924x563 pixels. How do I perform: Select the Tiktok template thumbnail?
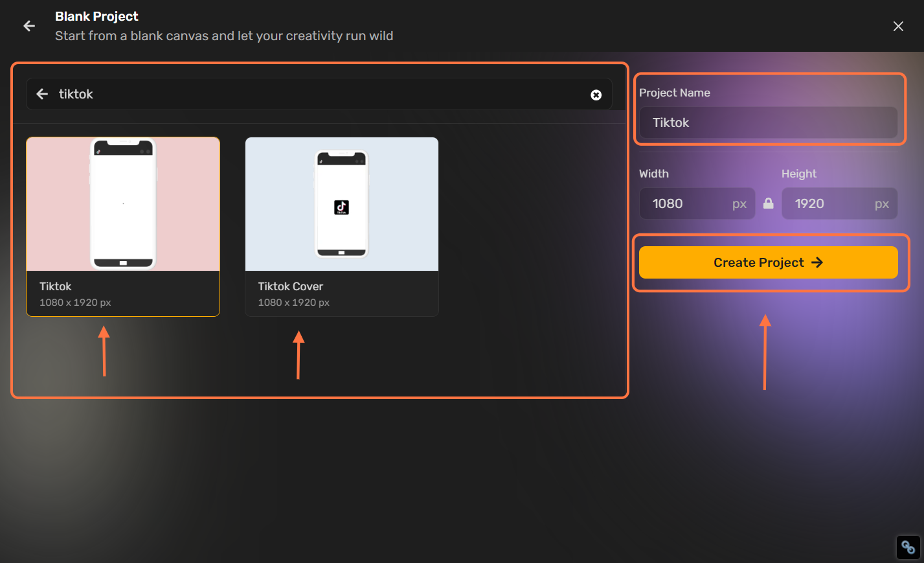pos(123,204)
